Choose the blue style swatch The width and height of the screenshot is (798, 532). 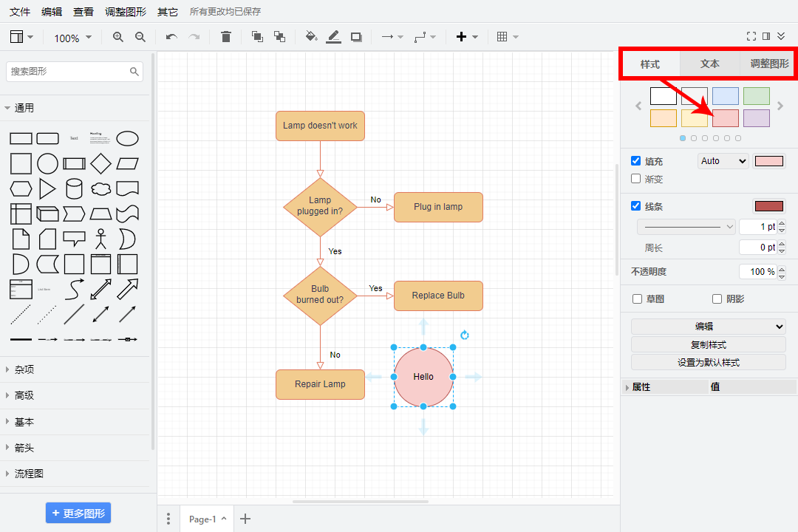[726, 96]
